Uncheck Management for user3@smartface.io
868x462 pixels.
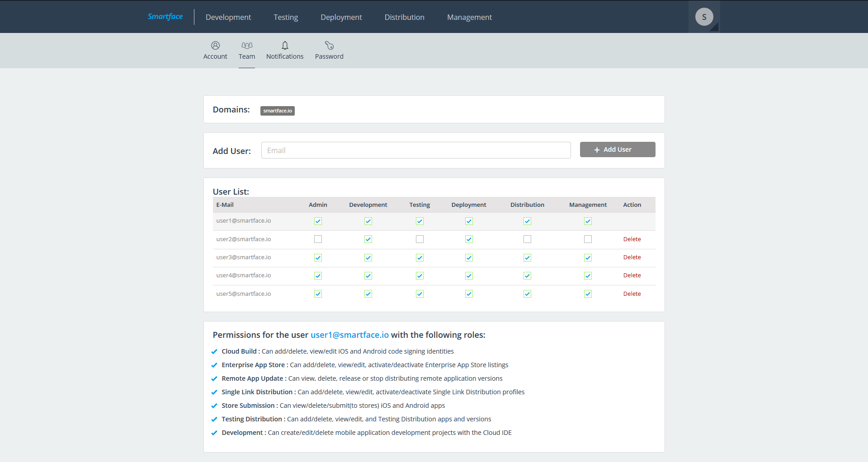point(588,257)
